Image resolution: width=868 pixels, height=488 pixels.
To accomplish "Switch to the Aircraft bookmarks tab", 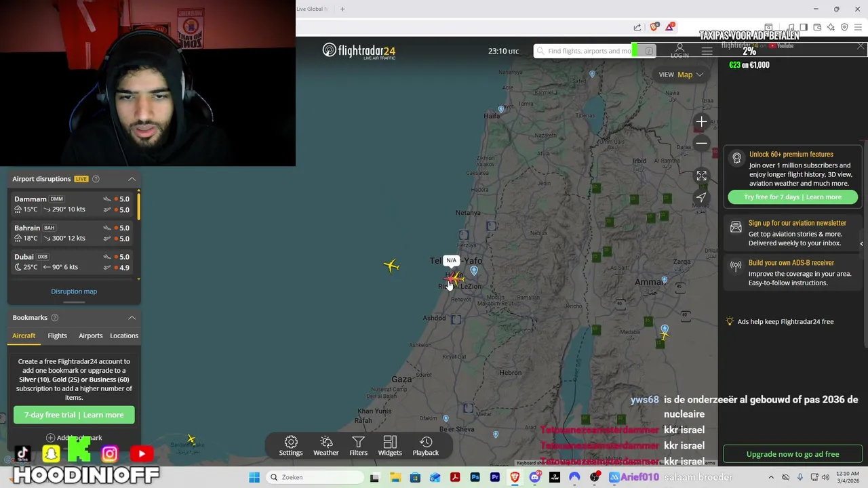I will point(24,335).
